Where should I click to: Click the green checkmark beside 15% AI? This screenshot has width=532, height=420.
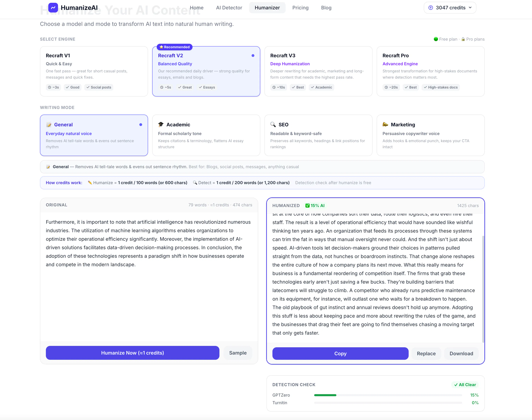click(307, 205)
